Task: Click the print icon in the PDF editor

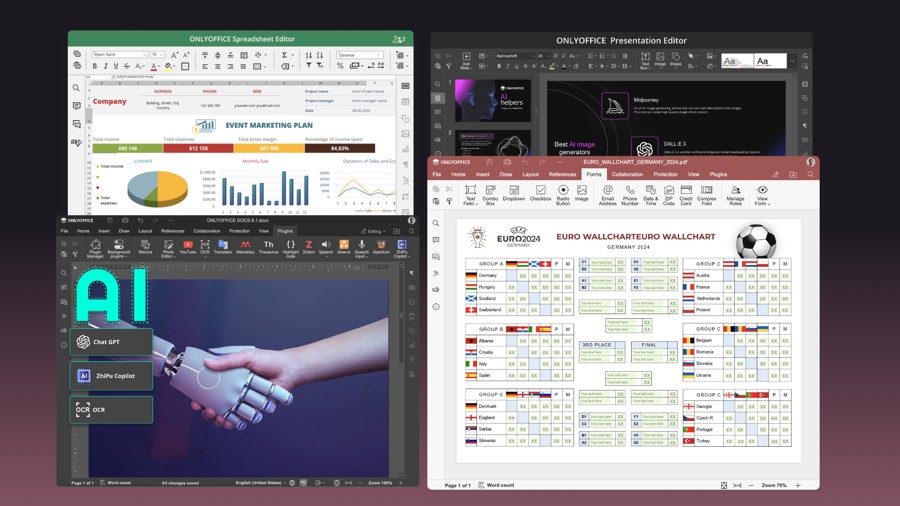Action: (507, 162)
